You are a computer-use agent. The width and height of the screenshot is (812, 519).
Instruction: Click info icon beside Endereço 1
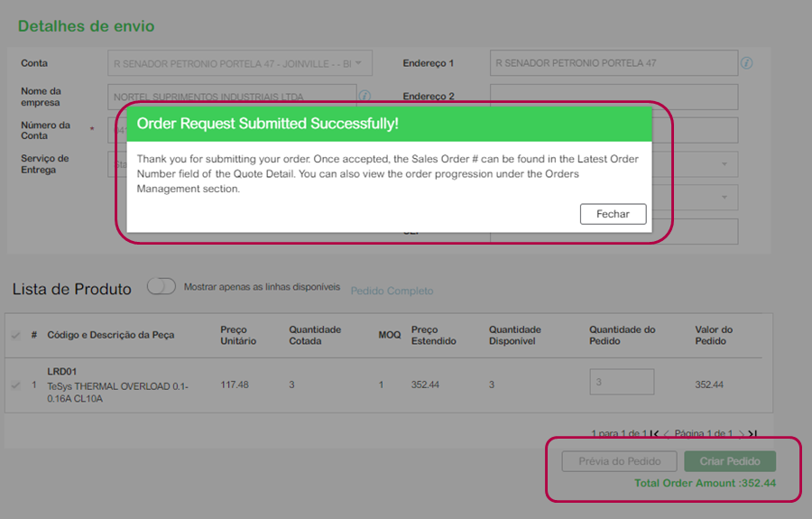746,63
